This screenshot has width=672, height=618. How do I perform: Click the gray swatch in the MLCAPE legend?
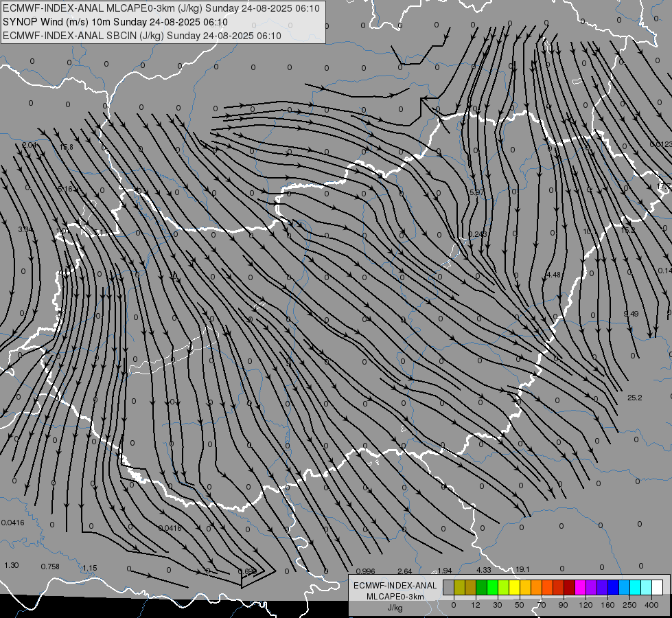pos(449,587)
